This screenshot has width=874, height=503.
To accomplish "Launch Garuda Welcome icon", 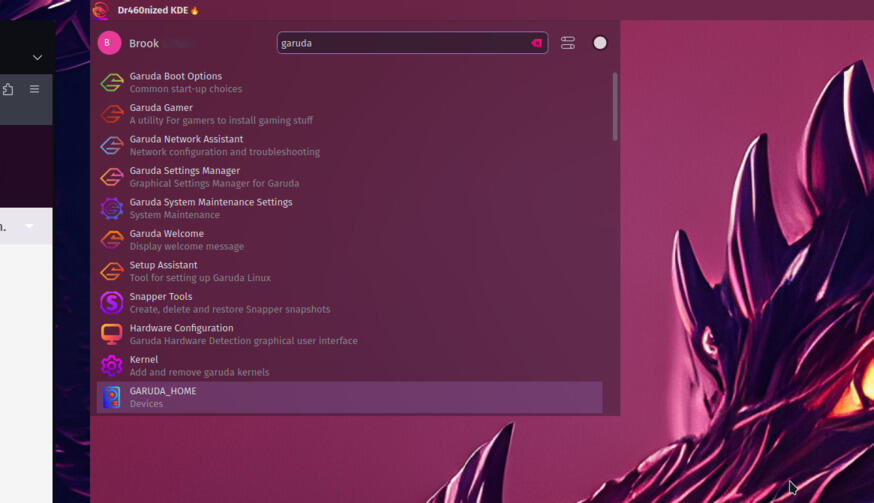I will point(111,240).
